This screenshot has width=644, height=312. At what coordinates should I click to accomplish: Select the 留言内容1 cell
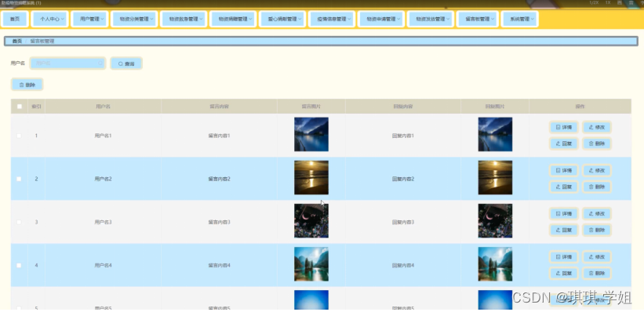coord(220,136)
